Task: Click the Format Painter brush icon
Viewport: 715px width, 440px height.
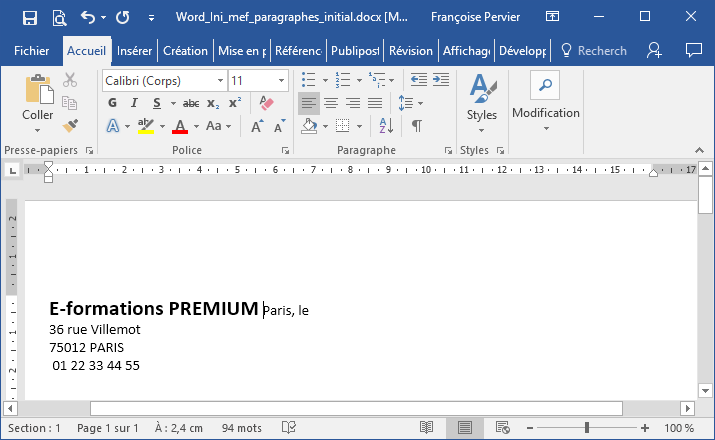Action: (x=70, y=126)
